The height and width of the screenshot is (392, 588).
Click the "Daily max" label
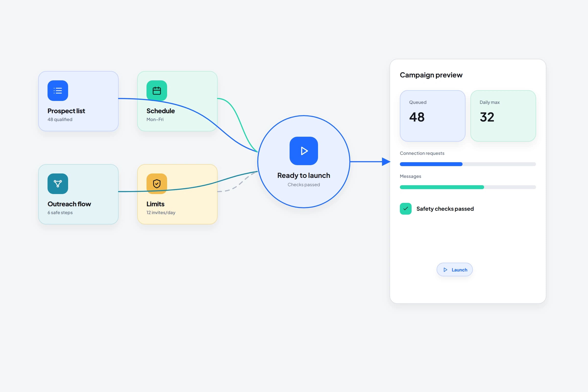click(x=490, y=102)
